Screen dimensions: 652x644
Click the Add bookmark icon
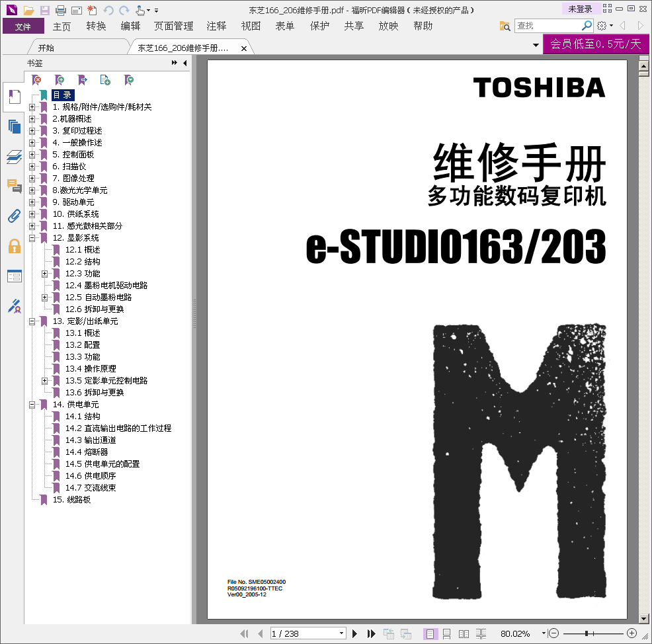pyautogui.click(x=60, y=79)
